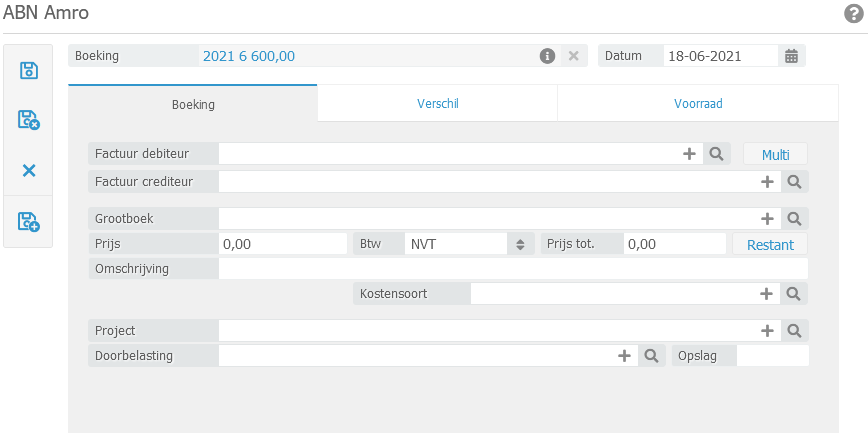Click the Restant button
Image resolution: width=868 pixels, height=437 pixels.
pos(769,244)
